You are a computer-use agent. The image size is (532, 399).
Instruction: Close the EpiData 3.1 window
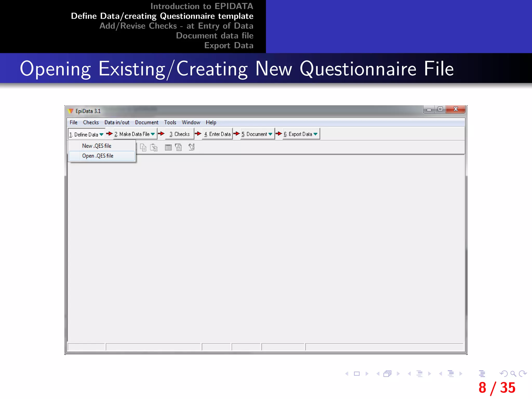click(x=456, y=109)
